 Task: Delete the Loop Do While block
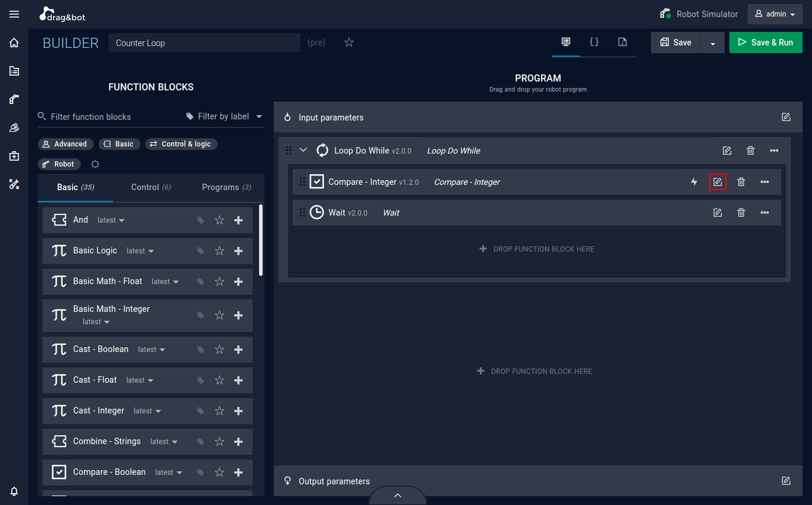point(751,151)
